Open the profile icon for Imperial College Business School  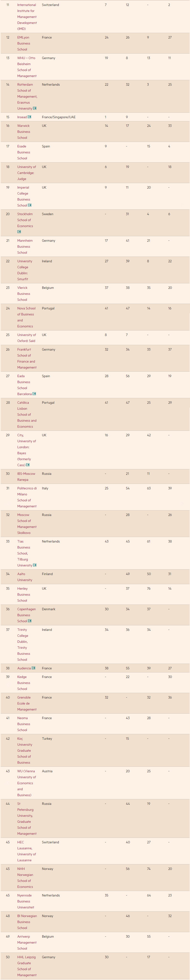tap(30, 205)
